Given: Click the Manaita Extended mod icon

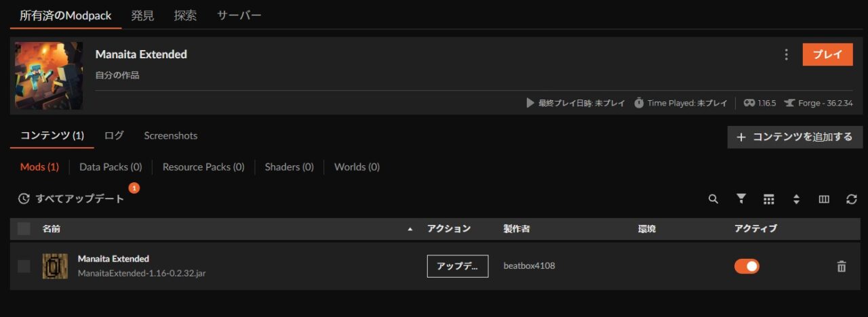Looking at the screenshot, I should point(55,266).
